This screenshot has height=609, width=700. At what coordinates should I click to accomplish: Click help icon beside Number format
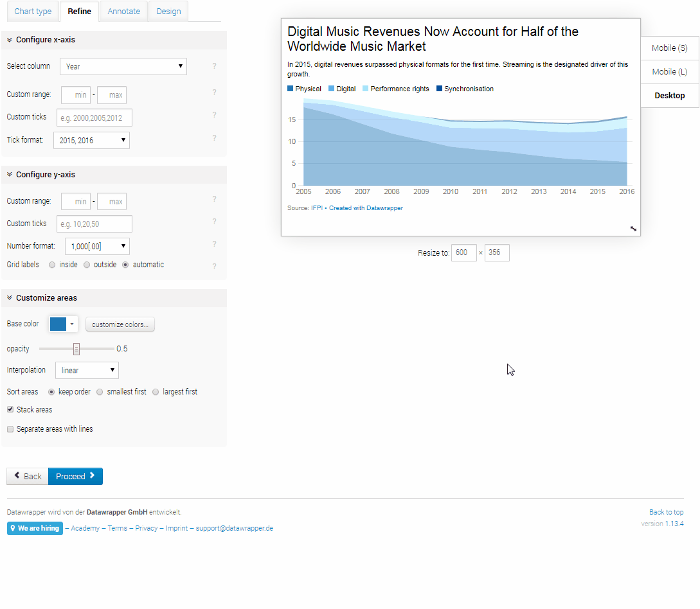(x=214, y=244)
